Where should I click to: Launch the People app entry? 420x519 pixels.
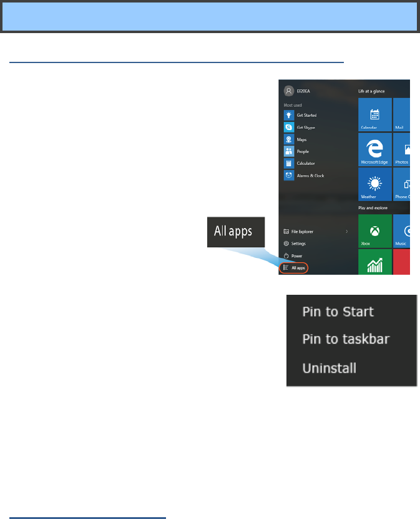pyautogui.click(x=296, y=151)
